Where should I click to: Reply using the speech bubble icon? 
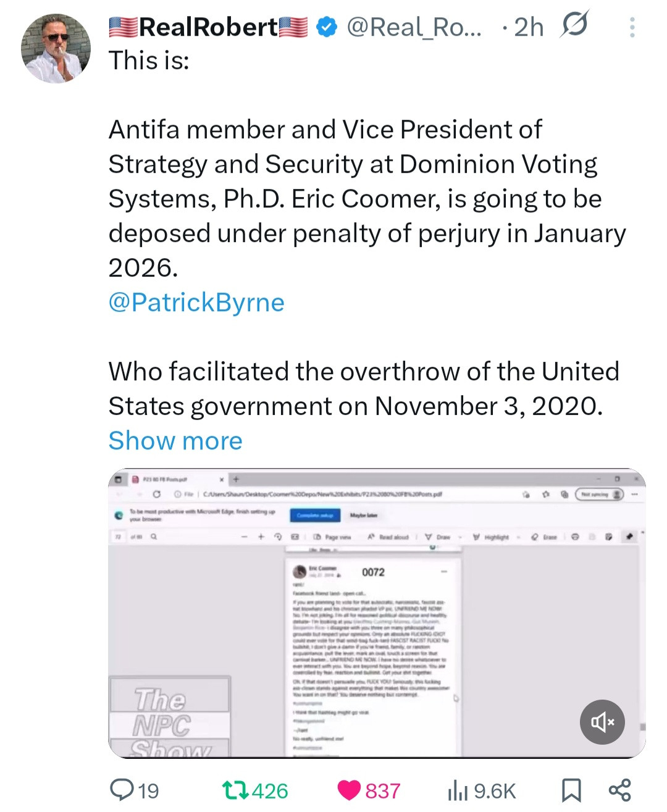pyautogui.click(x=122, y=790)
